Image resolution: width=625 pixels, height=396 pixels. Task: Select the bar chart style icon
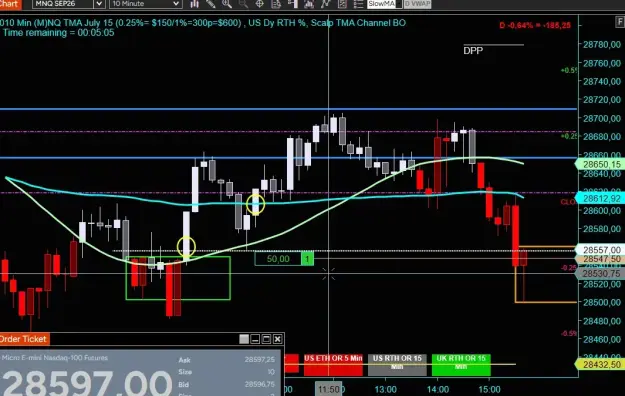[195, 4]
